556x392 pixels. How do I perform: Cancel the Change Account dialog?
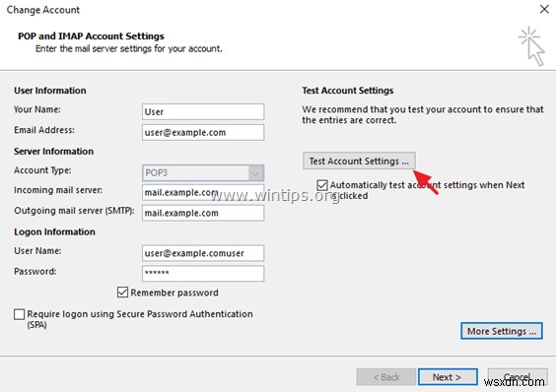[518, 377]
